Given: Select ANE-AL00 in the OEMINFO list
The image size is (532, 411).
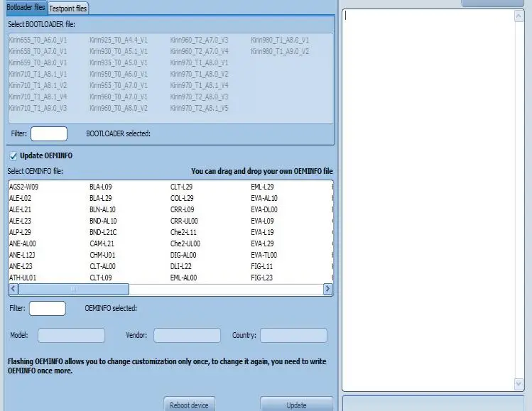Looking at the screenshot, I should click(23, 243).
